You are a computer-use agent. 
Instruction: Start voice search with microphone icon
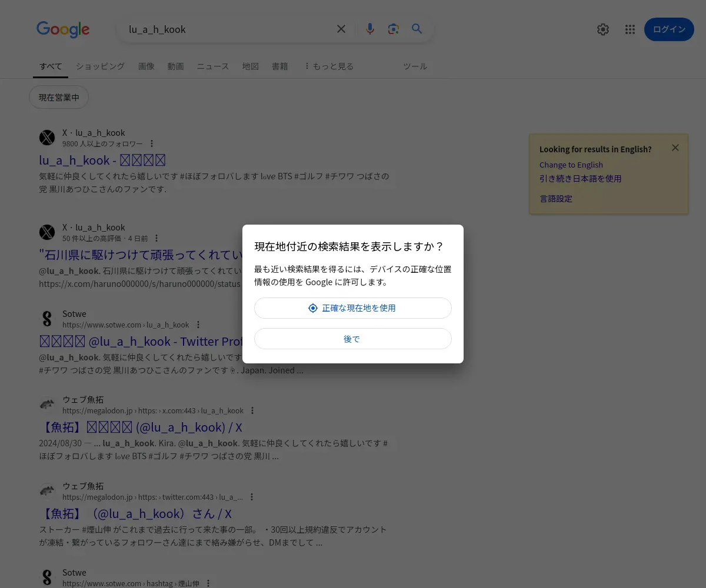click(370, 29)
